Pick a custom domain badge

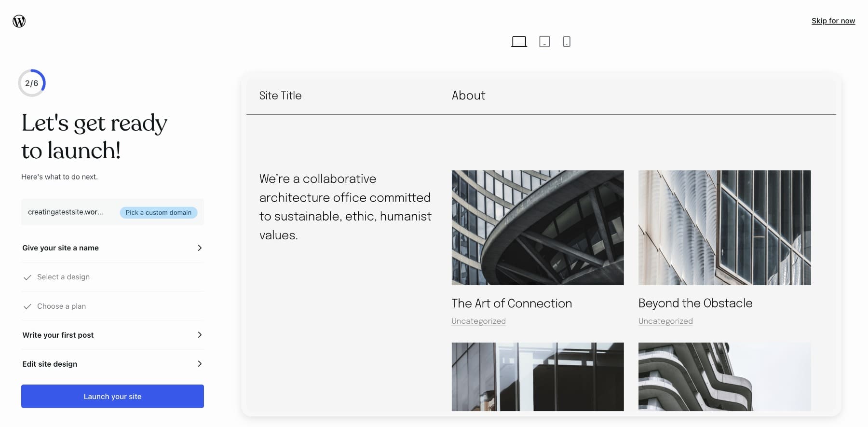pyautogui.click(x=158, y=212)
